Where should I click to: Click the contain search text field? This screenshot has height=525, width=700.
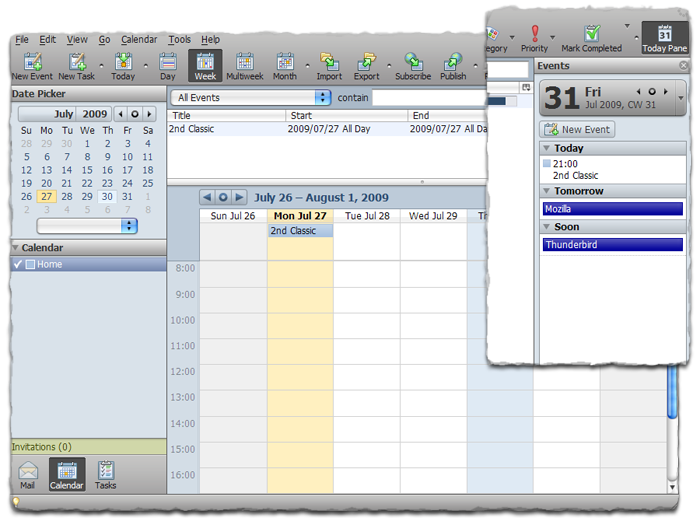point(429,98)
